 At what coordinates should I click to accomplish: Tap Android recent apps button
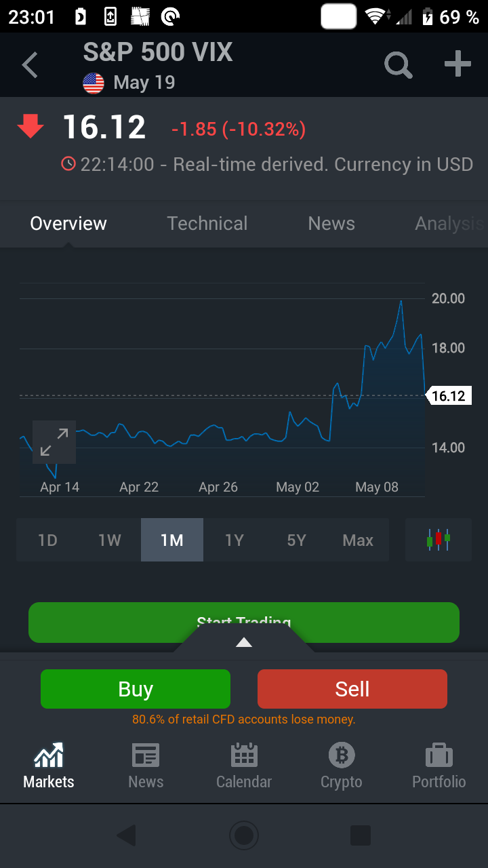361,835
